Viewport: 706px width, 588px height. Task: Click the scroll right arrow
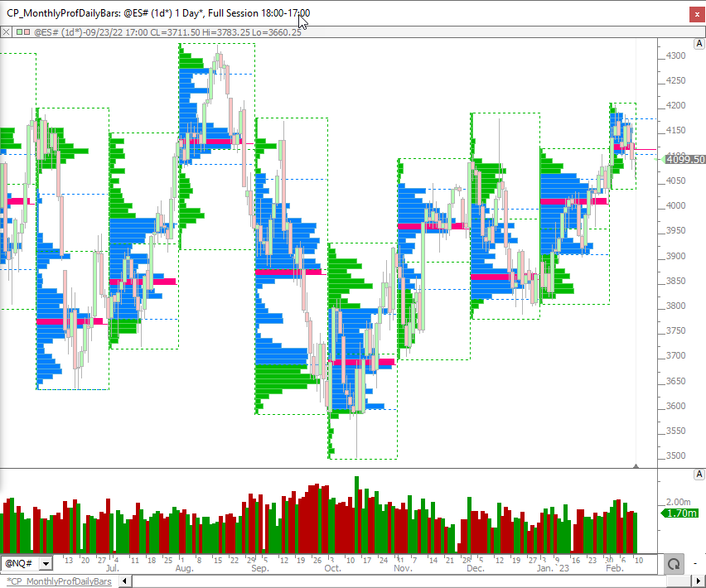[699, 581]
